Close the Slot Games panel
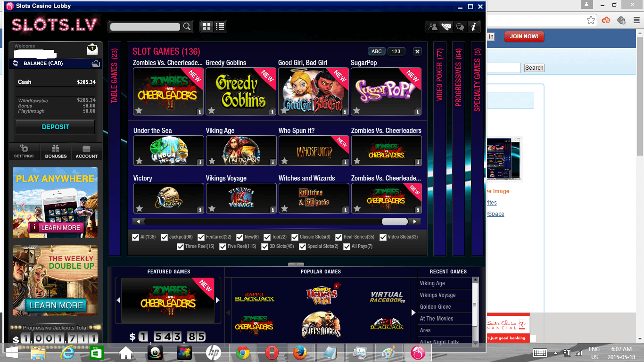This screenshot has height=362, width=644. [x=417, y=51]
